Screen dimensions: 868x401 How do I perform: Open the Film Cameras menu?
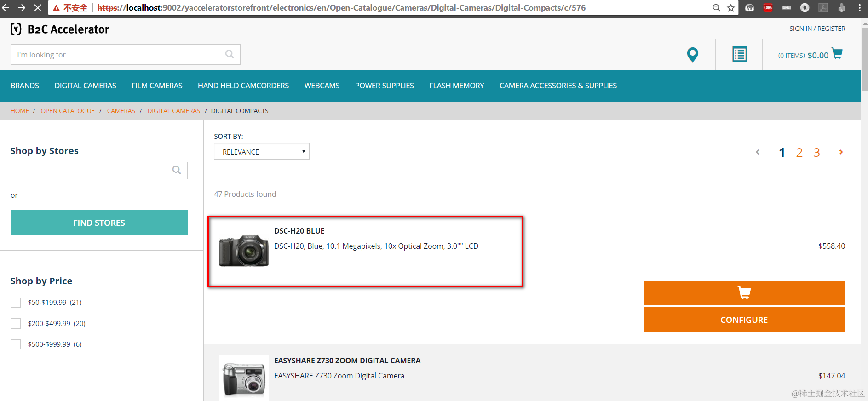tap(157, 86)
